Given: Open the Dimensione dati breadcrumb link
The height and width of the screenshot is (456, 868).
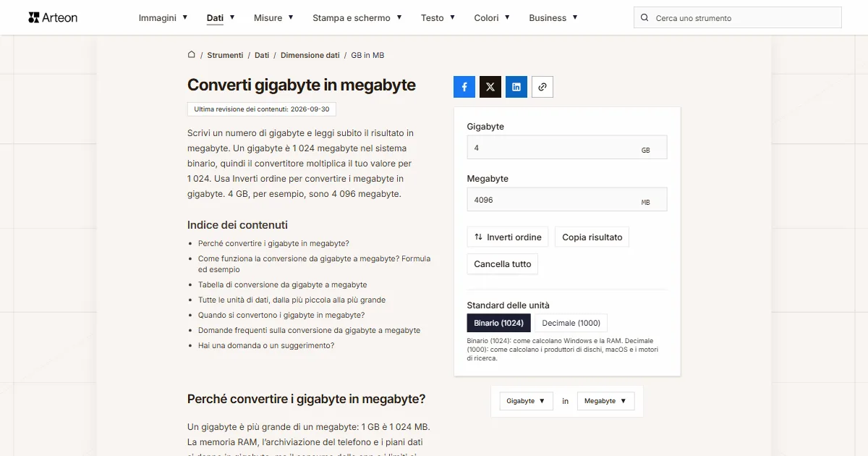Looking at the screenshot, I should pyautogui.click(x=310, y=55).
